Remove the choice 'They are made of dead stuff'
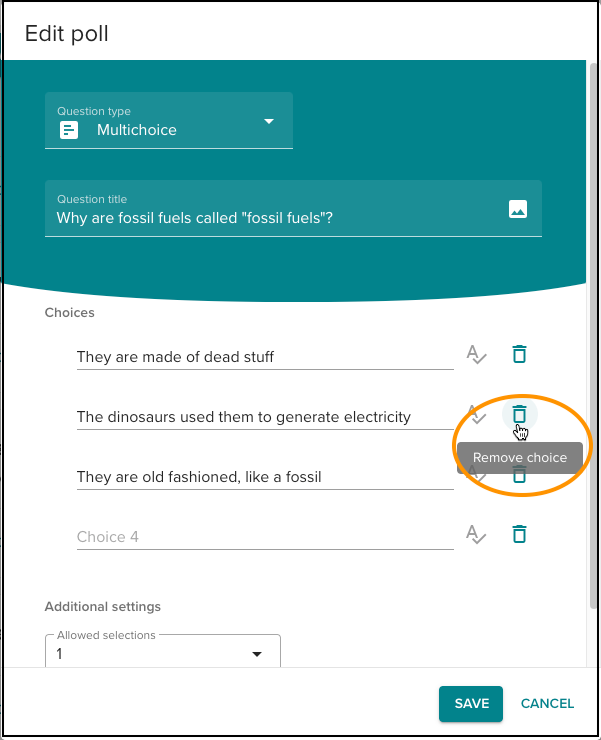 (x=519, y=354)
